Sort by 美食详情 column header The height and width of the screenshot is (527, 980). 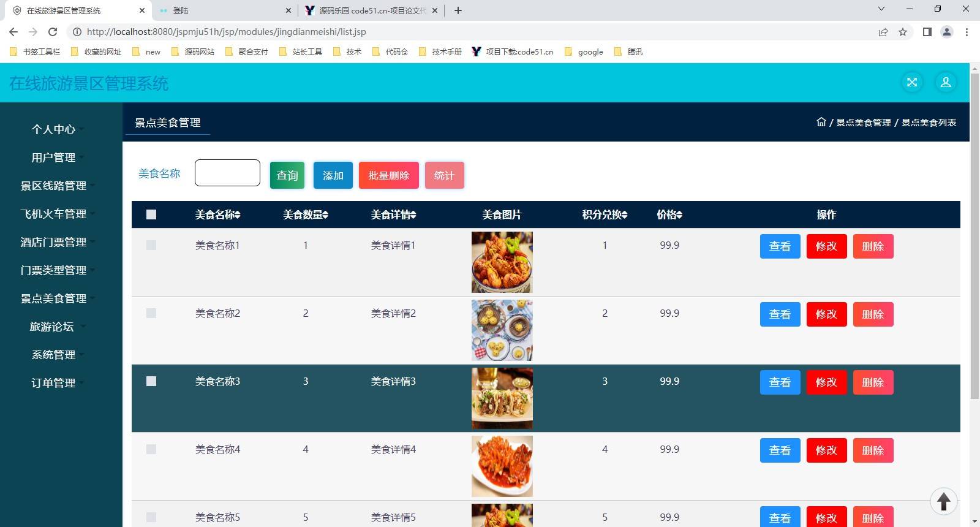click(x=393, y=214)
